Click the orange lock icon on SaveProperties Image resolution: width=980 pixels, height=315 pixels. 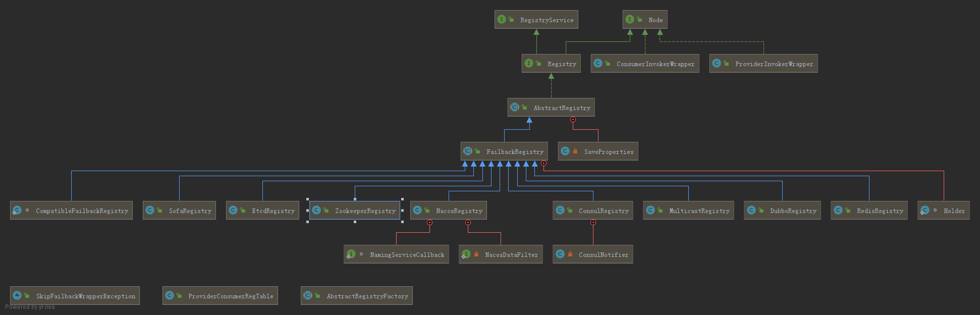[x=575, y=151]
